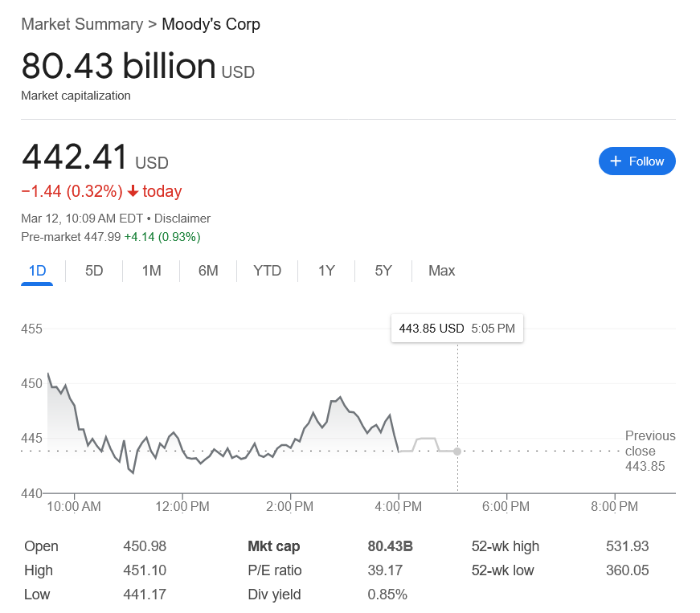Click the Market capitalization label

[x=76, y=96]
